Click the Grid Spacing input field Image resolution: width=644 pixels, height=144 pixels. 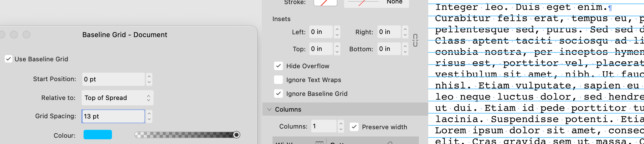[113, 116]
